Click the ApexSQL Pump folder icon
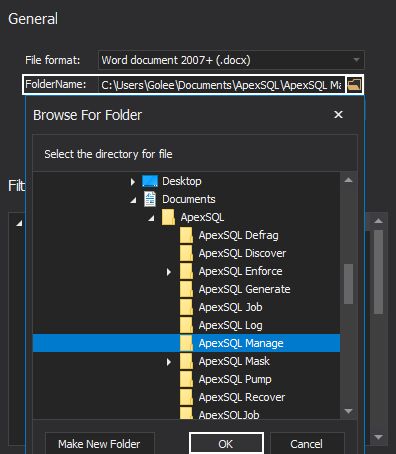This screenshot has width=396, height=454. point(186,379)
